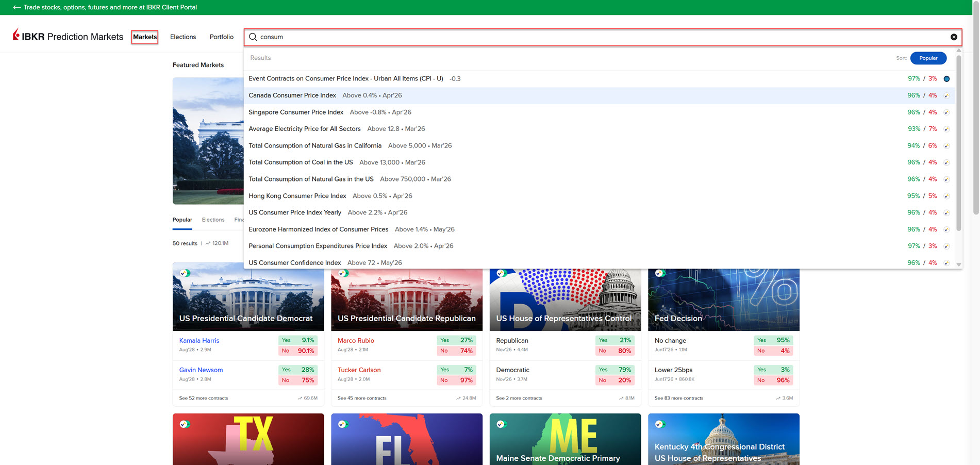Click the exchange icon on Natural Gas in California row

(x=946, y=146)
